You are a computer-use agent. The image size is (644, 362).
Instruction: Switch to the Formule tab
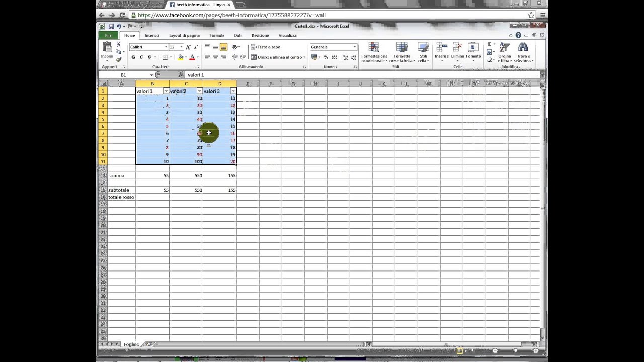tap(217, 35)
